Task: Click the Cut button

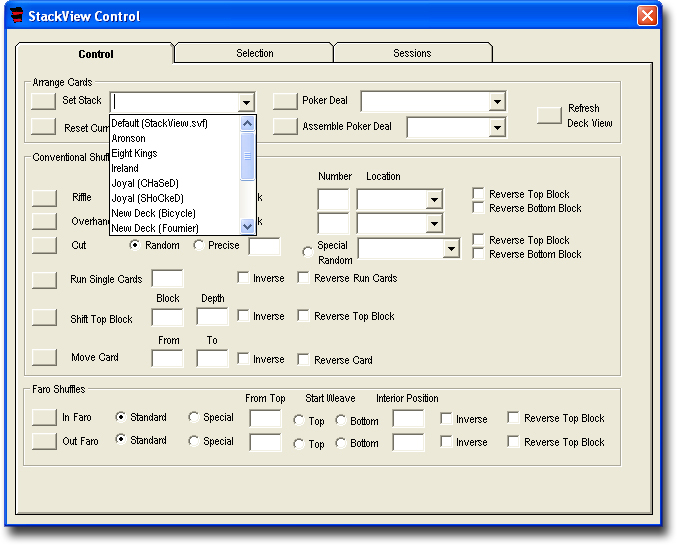Action: pos(44,245)
